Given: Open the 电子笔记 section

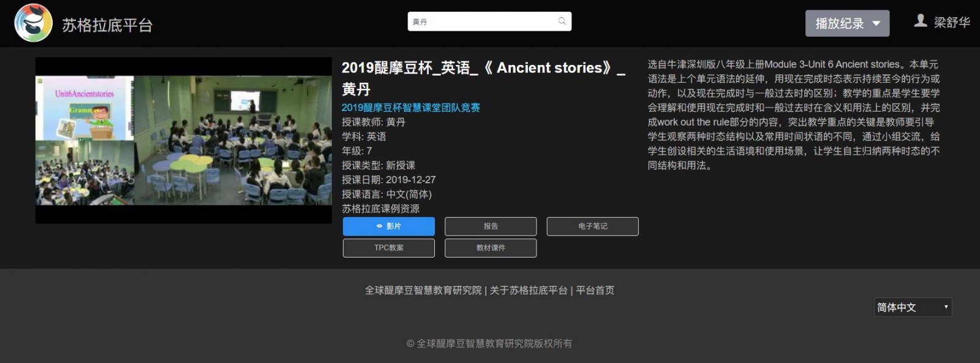Looking at the screenshot, I should click(592, 226).
